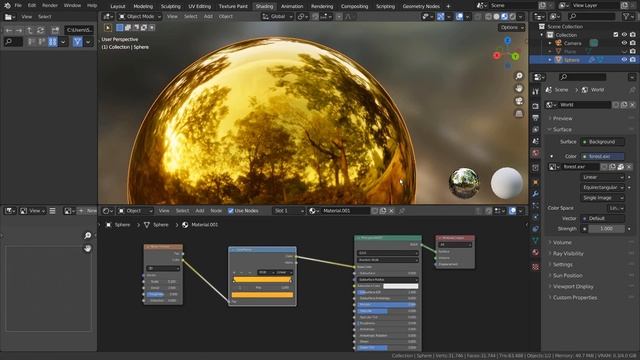Image resolution: width=640 pixels, height=360 pixels.
Task: Choose rendered viewport shading mode
Action: click(x=513, y=17)
